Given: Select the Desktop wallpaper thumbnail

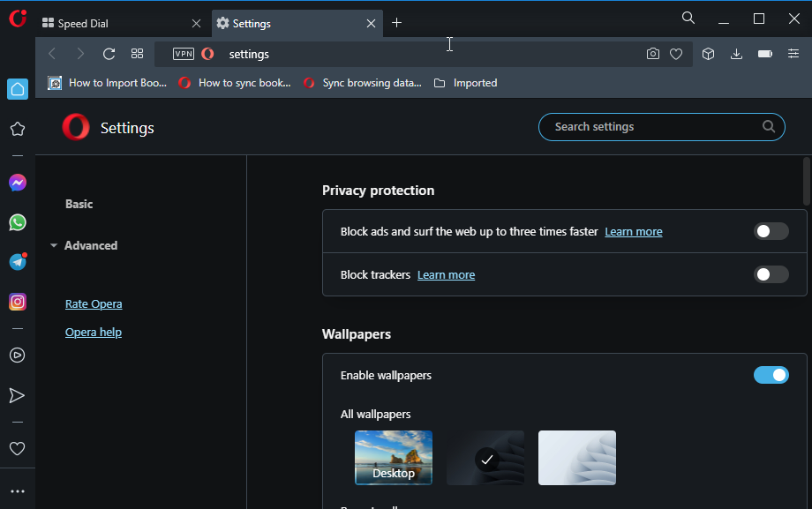Looking at the screenshot, I should pos(394,458).
